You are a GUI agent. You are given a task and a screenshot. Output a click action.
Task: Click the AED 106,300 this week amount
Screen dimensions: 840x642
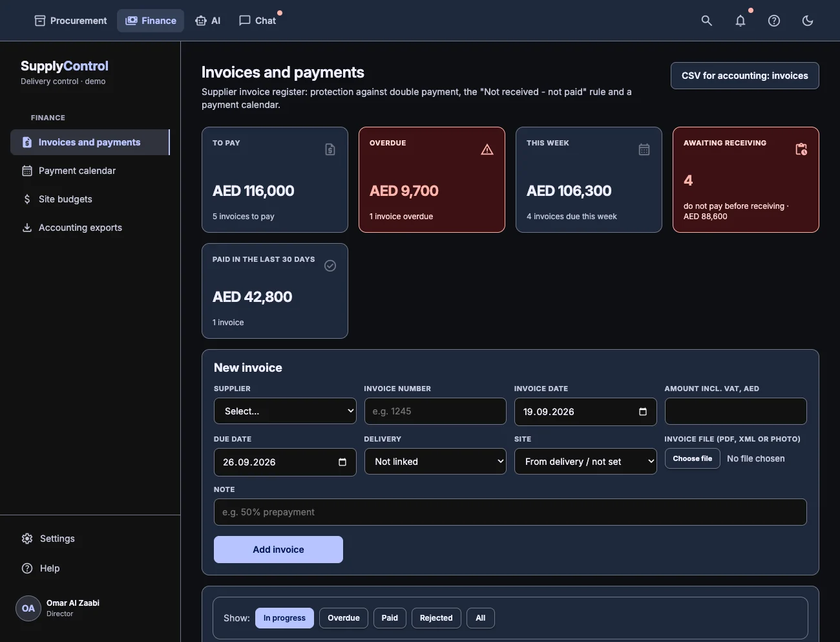[569, 191]
